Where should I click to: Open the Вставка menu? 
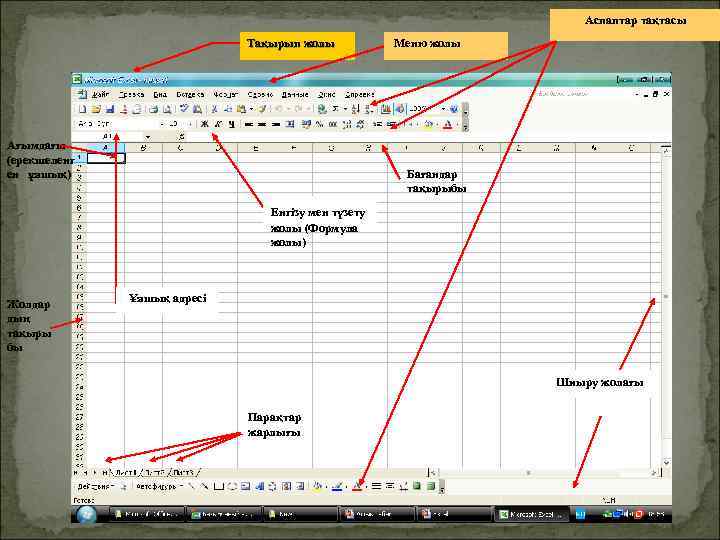click(190, 95)
